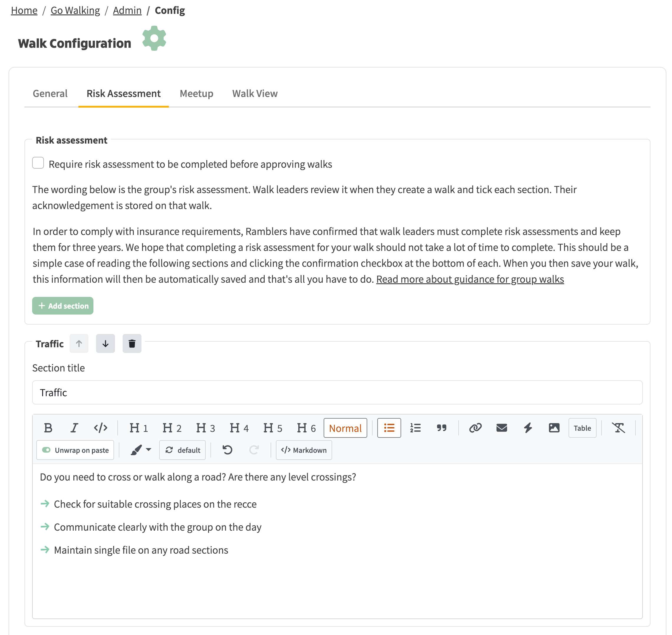
Task: Open the guidance for group walks link
Action: 470,279
